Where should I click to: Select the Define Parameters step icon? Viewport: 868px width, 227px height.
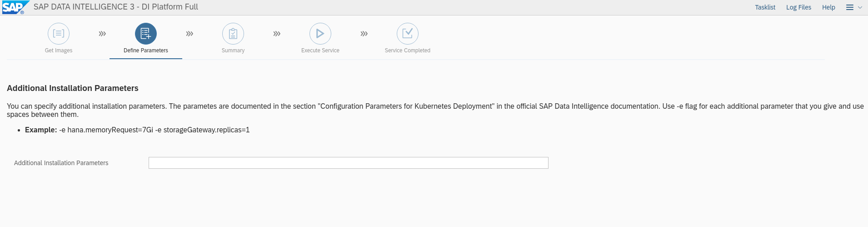coord(146,34)
